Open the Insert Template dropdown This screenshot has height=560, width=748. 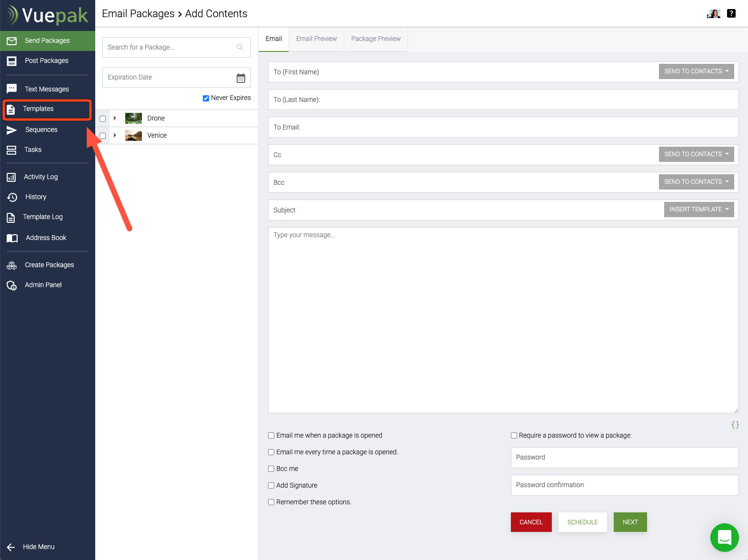tap(698, 210)
